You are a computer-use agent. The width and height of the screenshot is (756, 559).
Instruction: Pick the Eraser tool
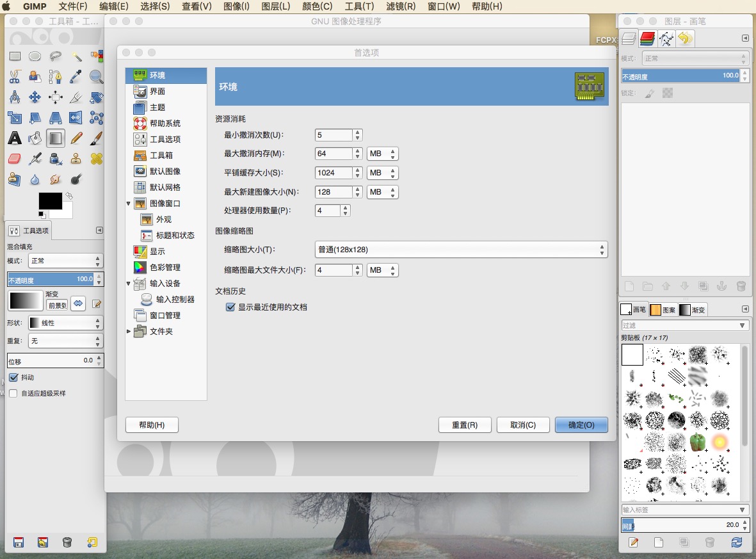[x=15, y=159]
